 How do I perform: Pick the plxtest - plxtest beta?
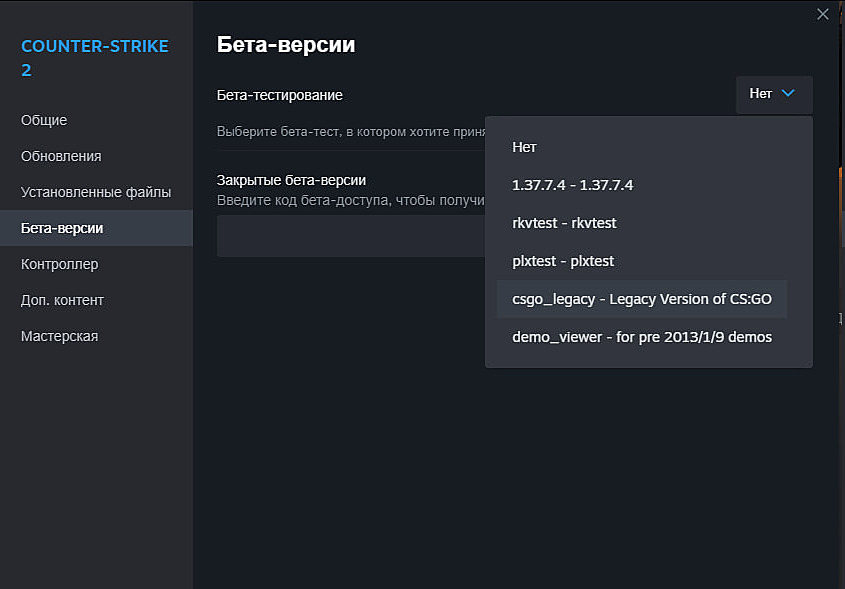coord(641,261)
